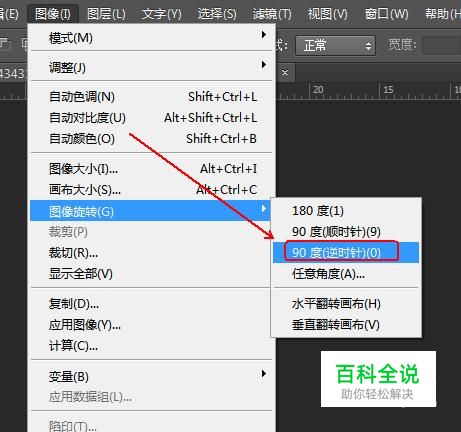Choose 裁切(R)... menu entry
461x432 pixels.
coord(150,253)
